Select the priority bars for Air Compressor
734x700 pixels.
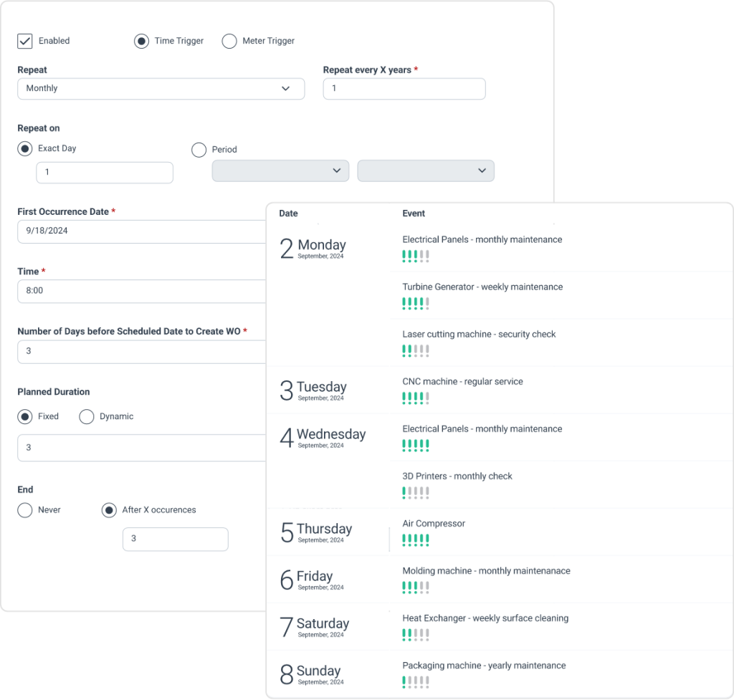(x=416, y=540)
